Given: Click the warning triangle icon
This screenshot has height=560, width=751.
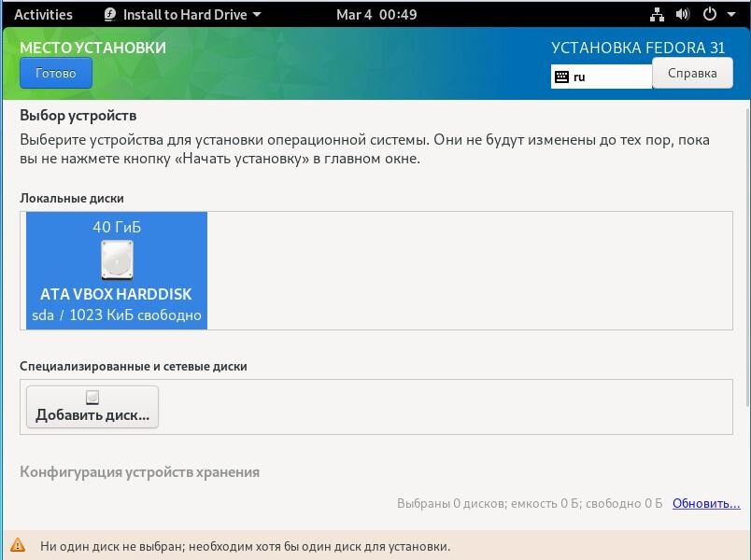Looking at the screenshot, I should [18, 545].
